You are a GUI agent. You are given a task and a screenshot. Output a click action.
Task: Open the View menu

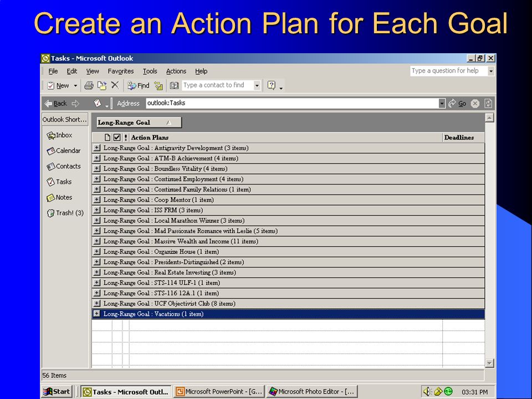(93, 71)
